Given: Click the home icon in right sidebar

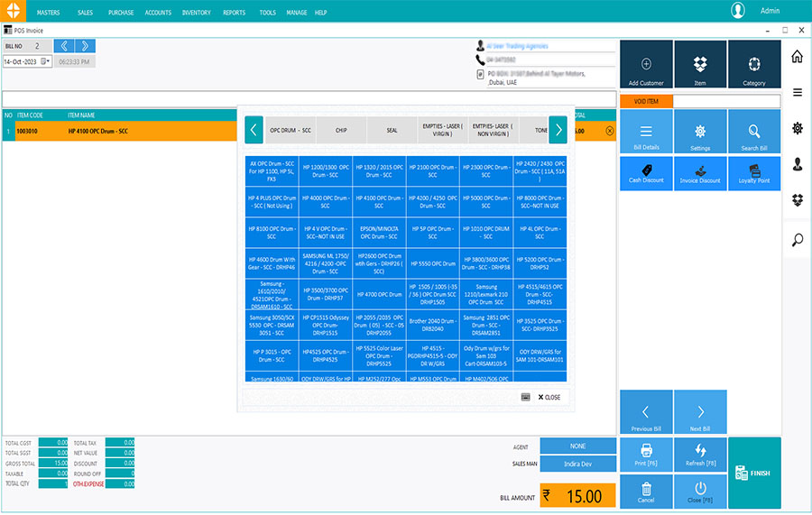Looking at the screenshot, I should tap(798, 56).
